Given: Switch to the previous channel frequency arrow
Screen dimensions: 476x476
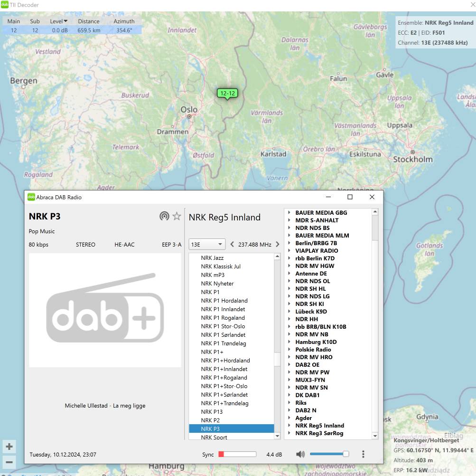Looking at the screenshot, I should 232,244.
